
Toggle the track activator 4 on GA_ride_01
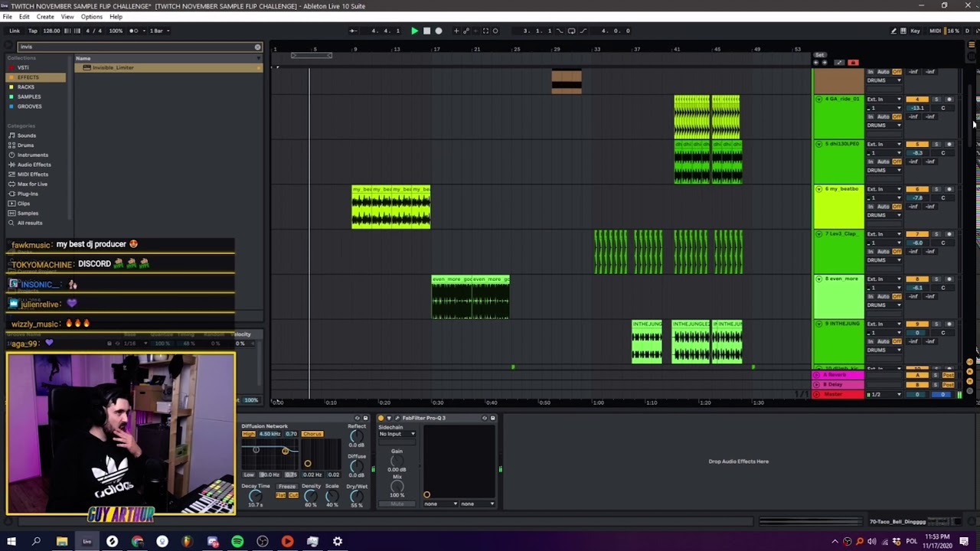point(917,99)
